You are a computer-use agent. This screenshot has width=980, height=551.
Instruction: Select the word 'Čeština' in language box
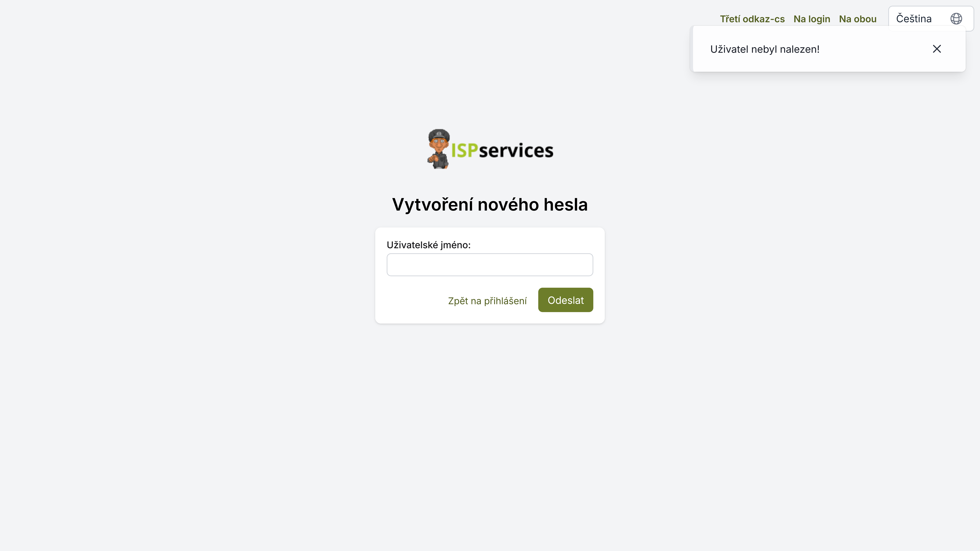coord(914,19)
